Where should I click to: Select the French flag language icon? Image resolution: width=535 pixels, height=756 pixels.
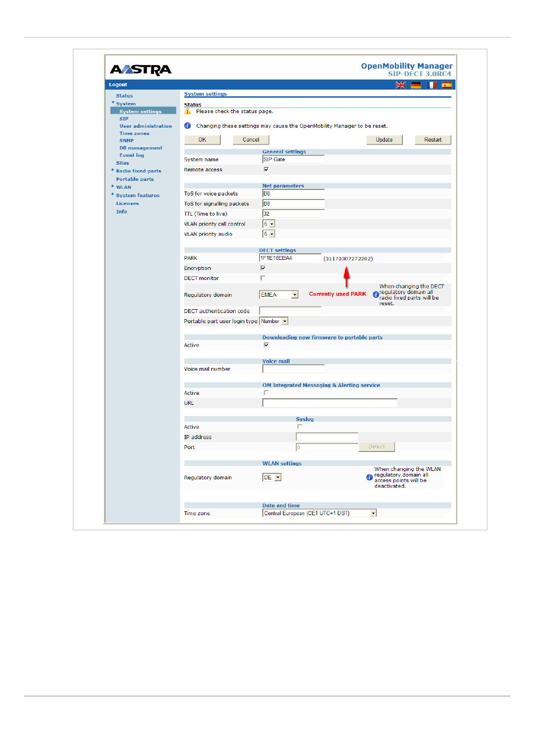431,85
